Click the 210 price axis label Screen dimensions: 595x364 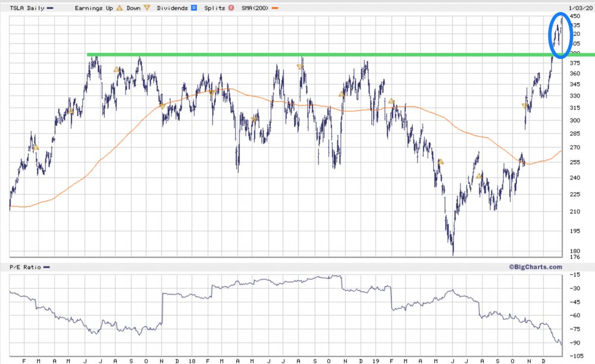575,211
